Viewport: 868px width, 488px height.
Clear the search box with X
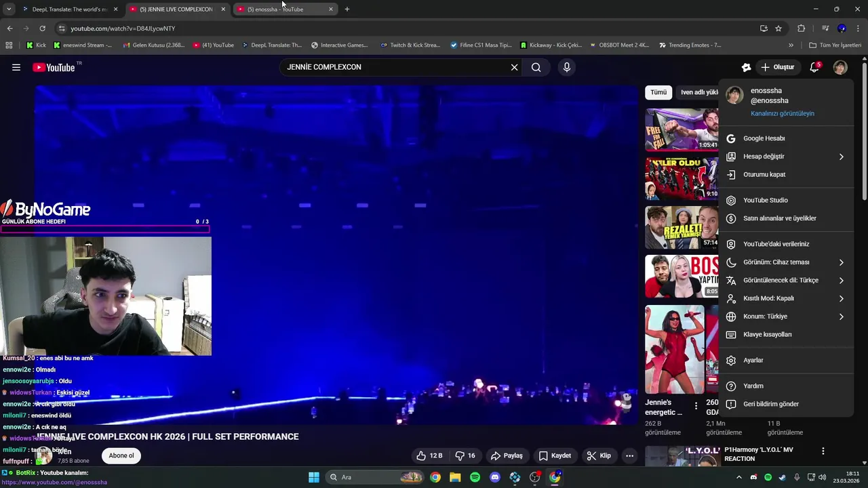[x=514, y=67]
